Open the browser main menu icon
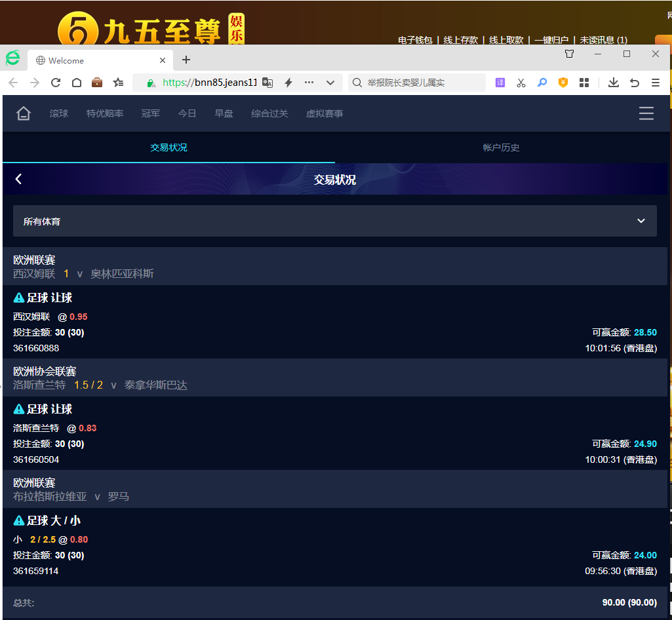Screen dimensions: 672x620 click(x=656, y=83)
